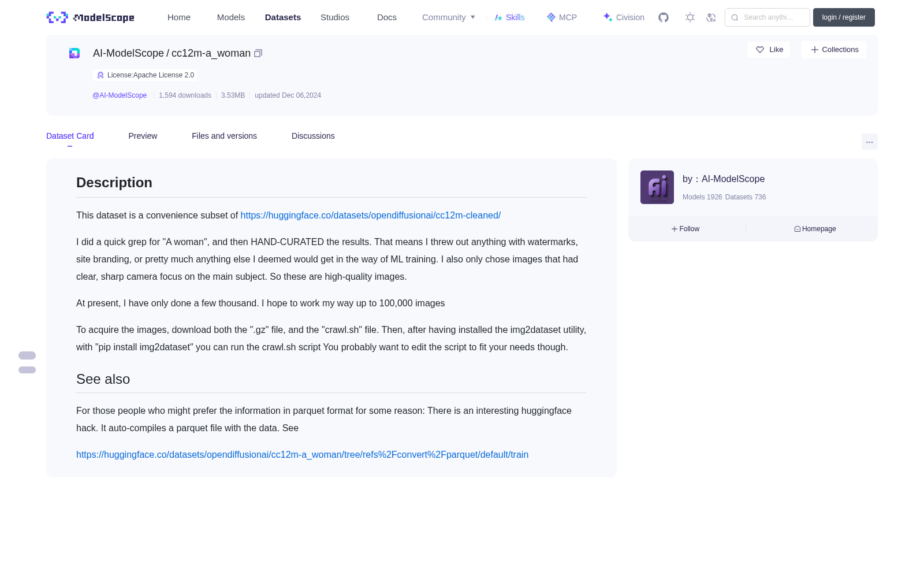The image size is (924, 578).
Task: Click the Models 1926 count
Action: tap(702, 197)
